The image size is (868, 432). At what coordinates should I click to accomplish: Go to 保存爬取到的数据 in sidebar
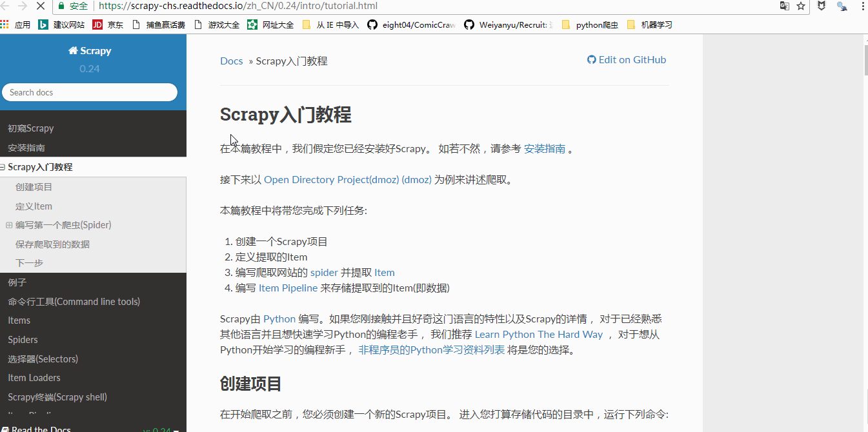(x=53, y=244)
